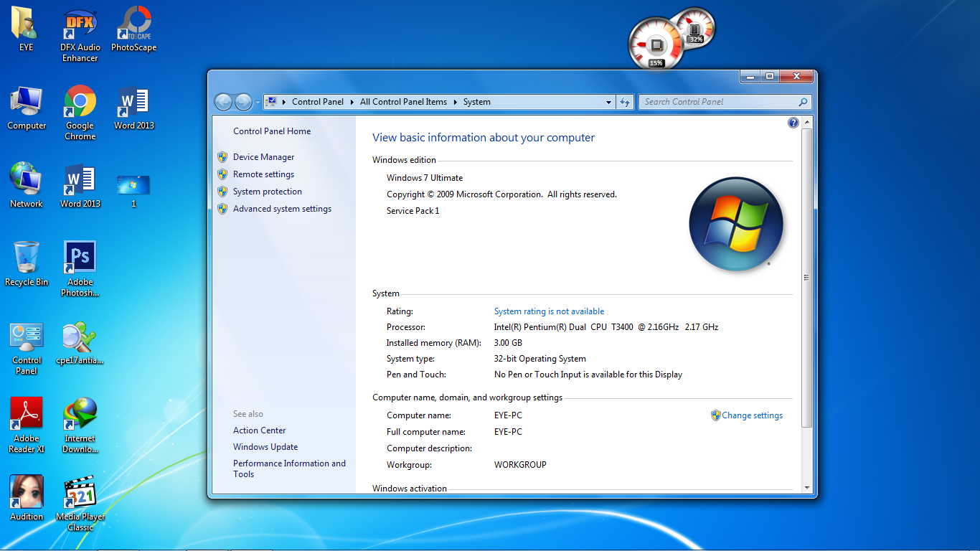The height and width of the screenshot is (551, 980).
Task: Select the Word 2013 shortcut beside Google Chrome
Action: pyautogui.click(x=133, y=108)
